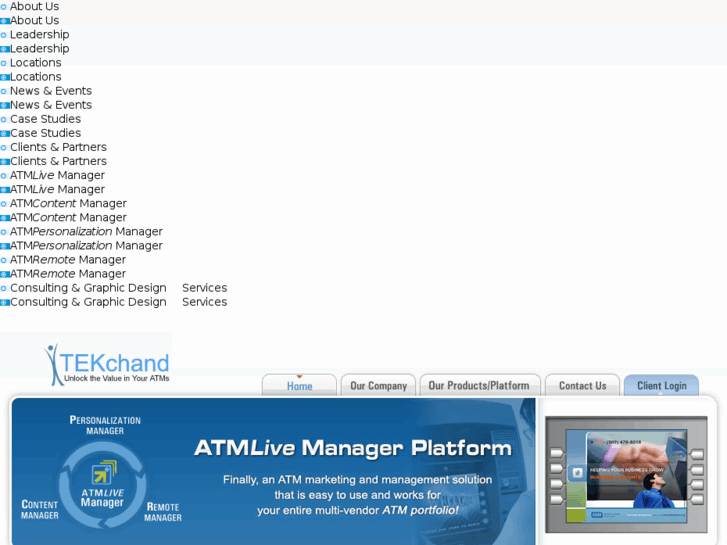The height and width of the screenshot is (545, 727).
Task: Click the TEKchand logo
Action: pos(107,365)
